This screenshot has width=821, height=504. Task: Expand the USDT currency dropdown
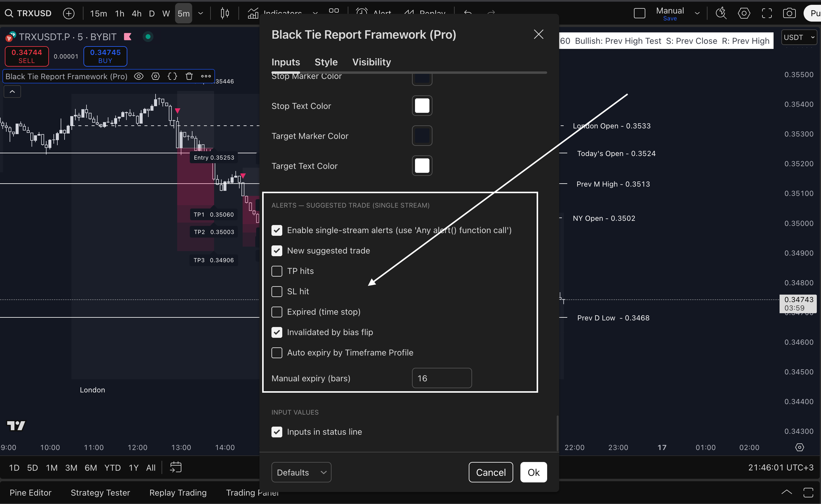pyautogui.click(x=799, y=37)
